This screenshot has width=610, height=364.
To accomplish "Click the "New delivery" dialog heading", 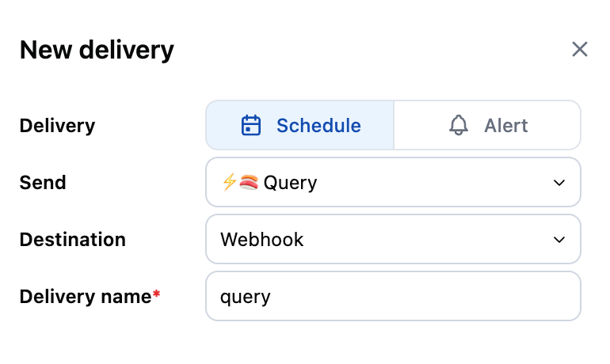I will (x=97, y=51).
